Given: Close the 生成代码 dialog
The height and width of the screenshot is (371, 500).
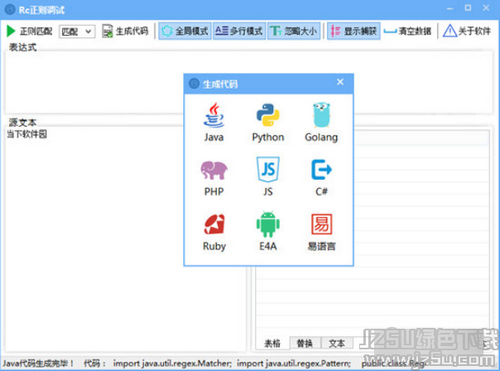Looking at the screenshot, I should 340,82.
